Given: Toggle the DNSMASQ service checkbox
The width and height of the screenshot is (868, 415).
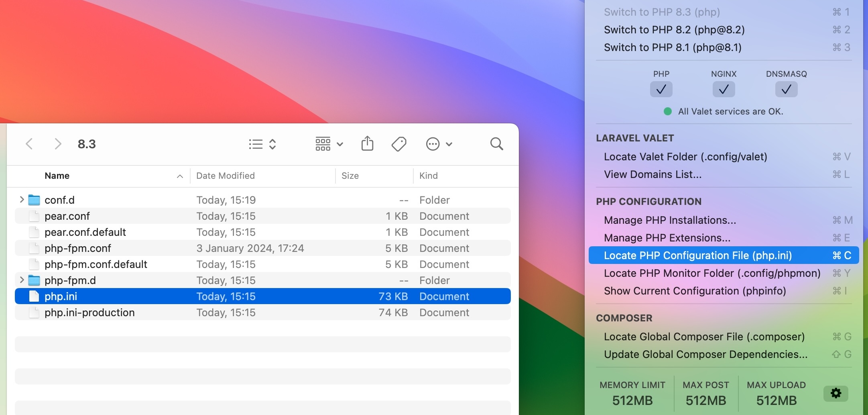Looking at the screenshot, I should click(x=786, y=89).
